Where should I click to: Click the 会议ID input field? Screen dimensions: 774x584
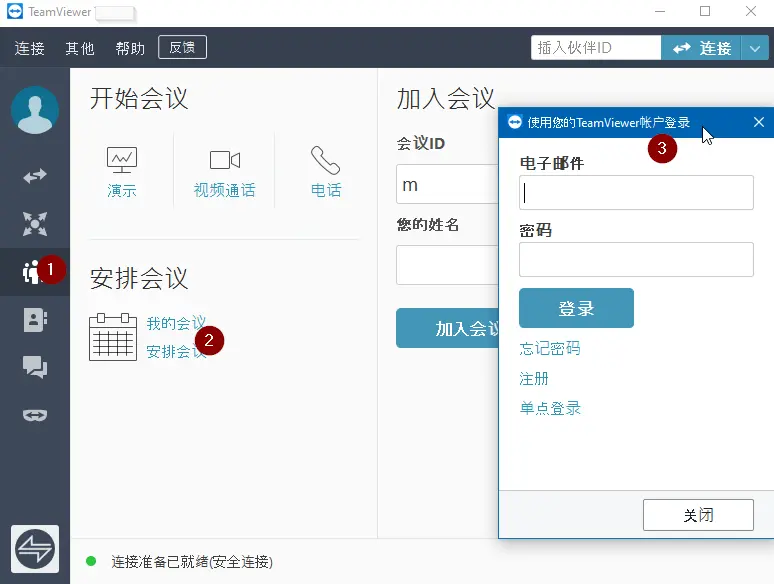click(447, 184)
